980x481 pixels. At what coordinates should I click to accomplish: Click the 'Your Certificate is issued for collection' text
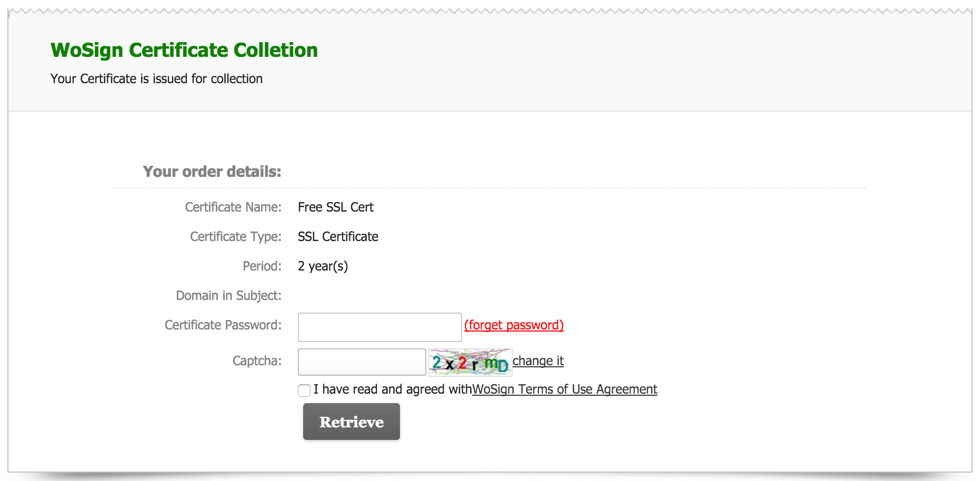(156, 78)
